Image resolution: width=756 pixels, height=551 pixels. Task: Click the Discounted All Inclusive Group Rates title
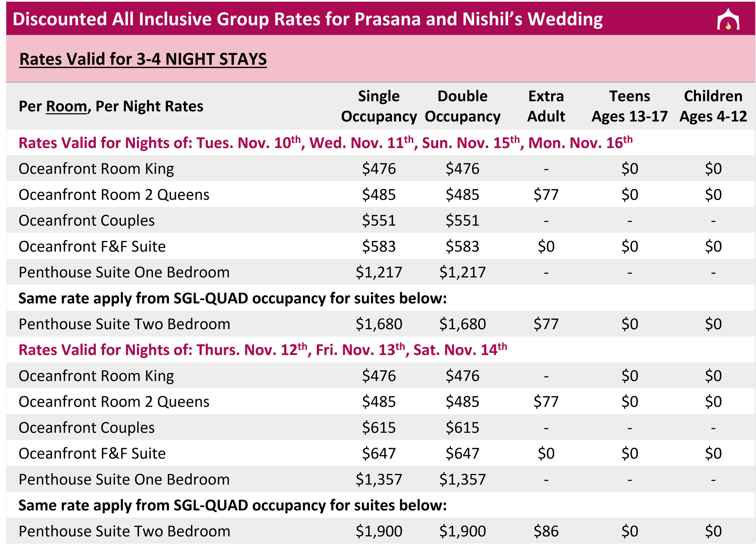307,19
